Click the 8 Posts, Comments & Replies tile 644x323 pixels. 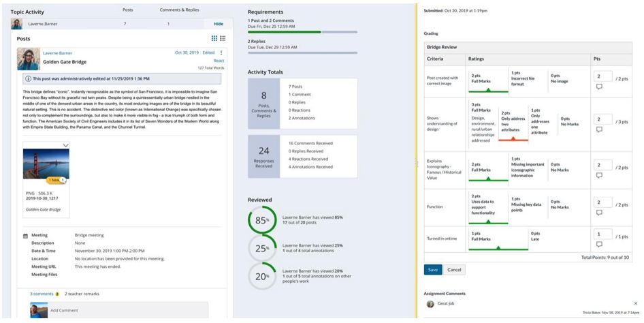263,103
